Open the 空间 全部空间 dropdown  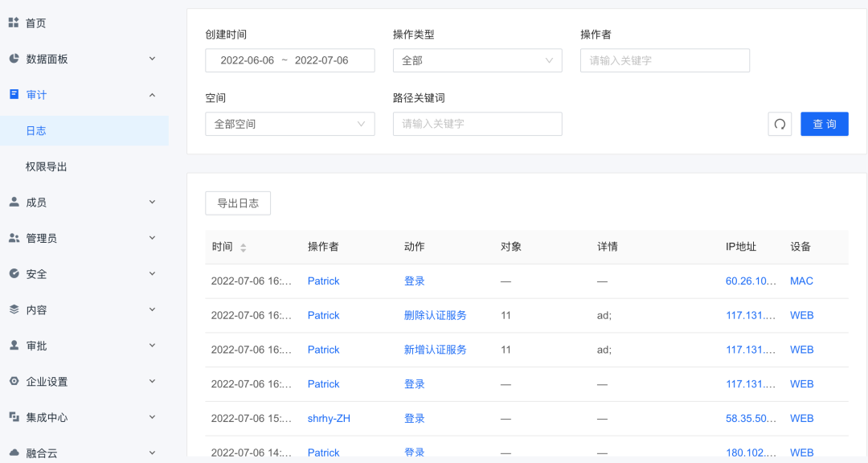click(x=289, y=124)
